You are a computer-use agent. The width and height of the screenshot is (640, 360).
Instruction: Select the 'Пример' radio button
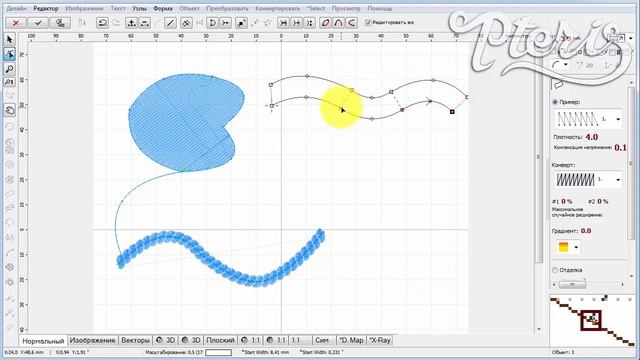555,102
